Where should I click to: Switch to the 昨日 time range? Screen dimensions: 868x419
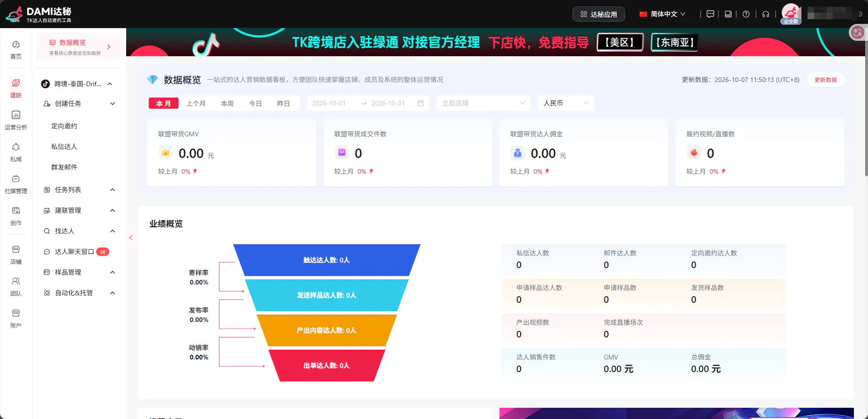(x=284, y=103)
